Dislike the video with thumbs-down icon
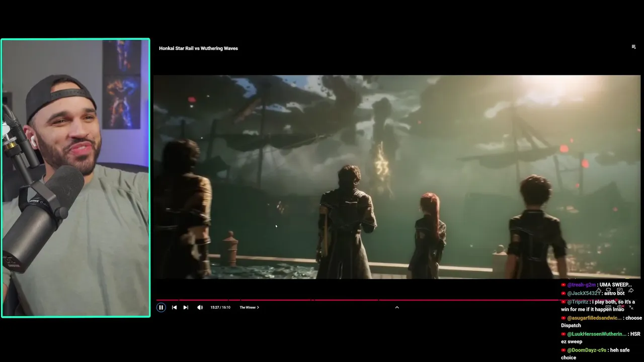The height and width of the screenshot is (362, 644). [x=608, y=290]
